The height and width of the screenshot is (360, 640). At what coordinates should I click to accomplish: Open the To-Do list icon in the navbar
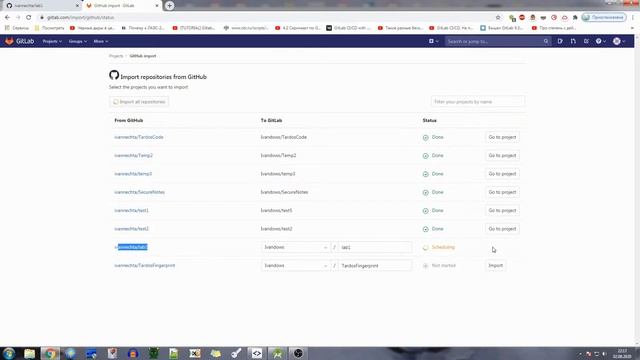point(586,41)
